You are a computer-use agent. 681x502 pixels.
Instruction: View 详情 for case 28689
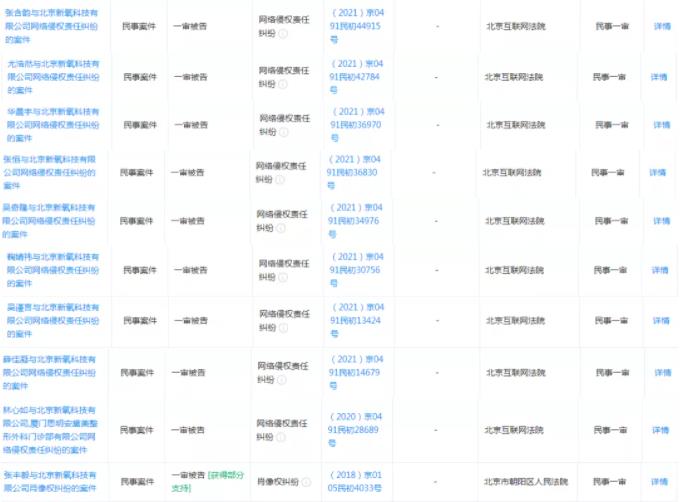(x=660, y=430)
